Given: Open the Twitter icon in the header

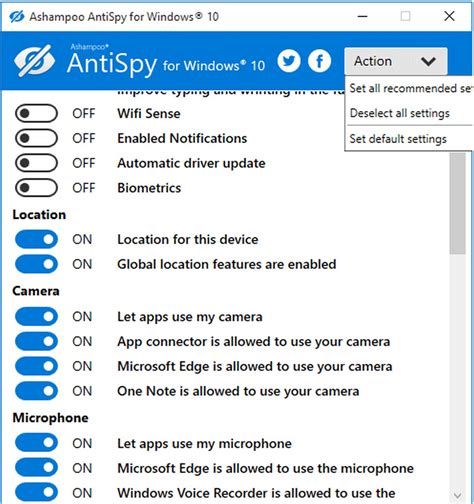Looking at the screenshot, I should pyautogui.click(x=289, y=61).
